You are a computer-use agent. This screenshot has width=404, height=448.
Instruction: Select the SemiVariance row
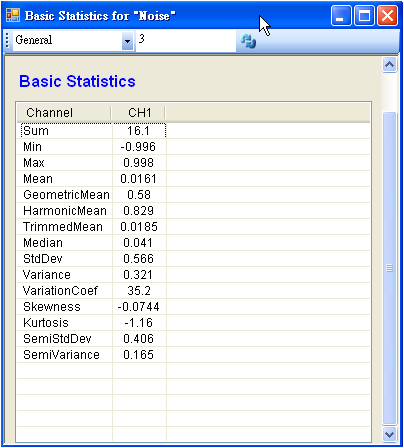tap(194, 355)
